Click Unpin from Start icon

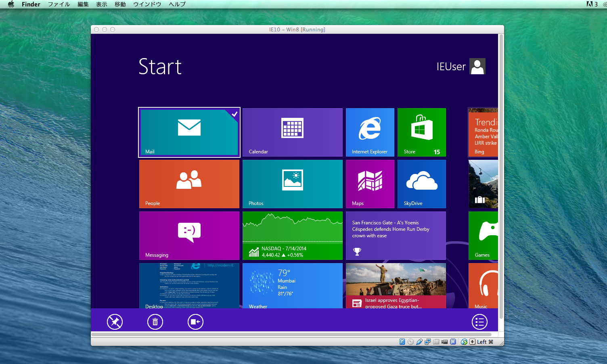pyautogui.click(x=115, y=322)
